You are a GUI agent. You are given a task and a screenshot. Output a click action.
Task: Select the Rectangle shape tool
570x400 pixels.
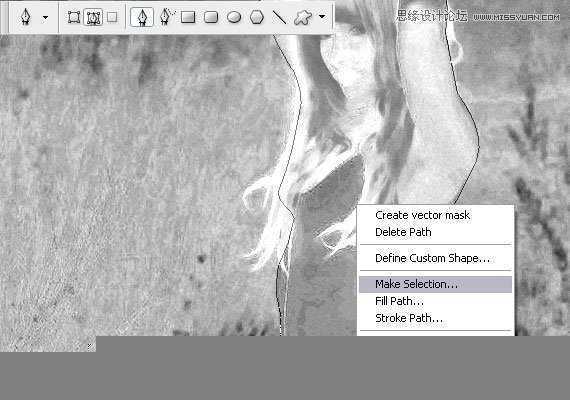tap(188, 17)
